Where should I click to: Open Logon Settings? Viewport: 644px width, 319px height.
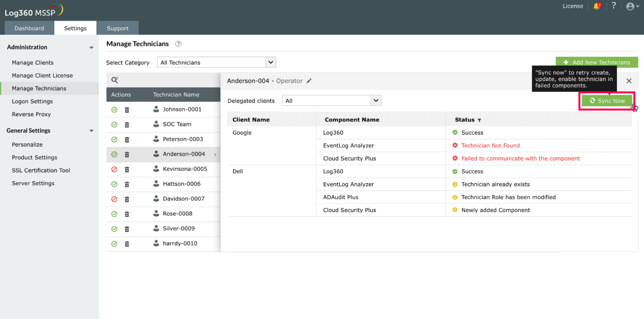tap(32, 102)
